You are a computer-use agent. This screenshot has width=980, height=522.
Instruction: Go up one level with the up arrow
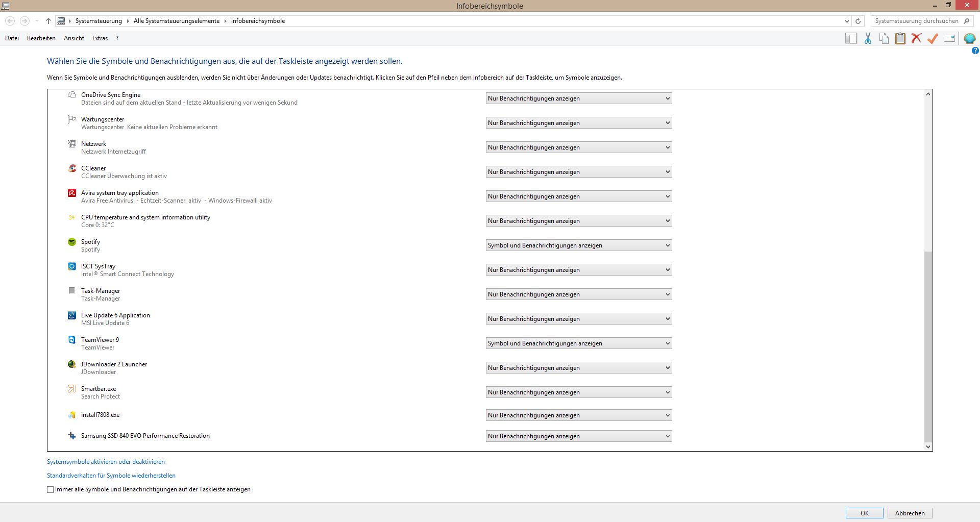(x=48, y=21)
